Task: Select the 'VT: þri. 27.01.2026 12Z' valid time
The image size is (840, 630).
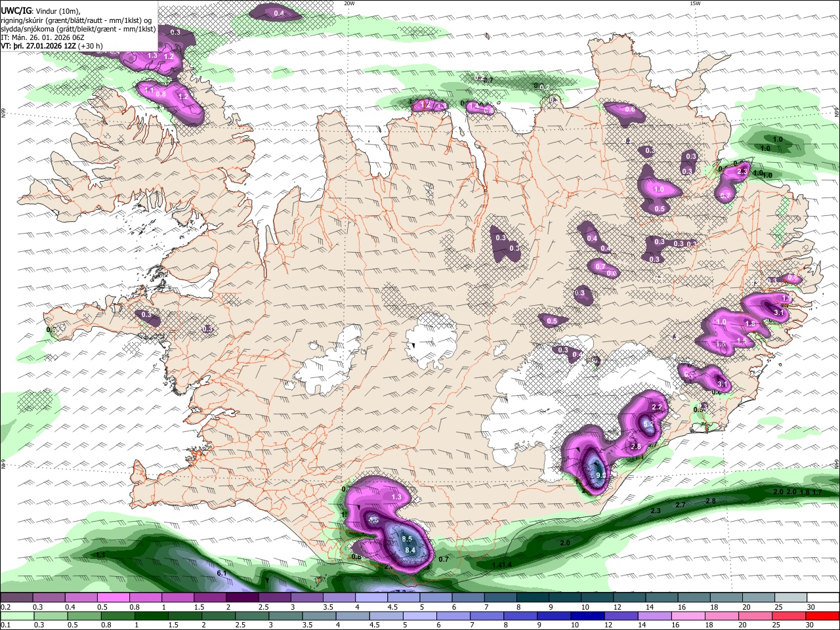Action: (x=38, y=46)
